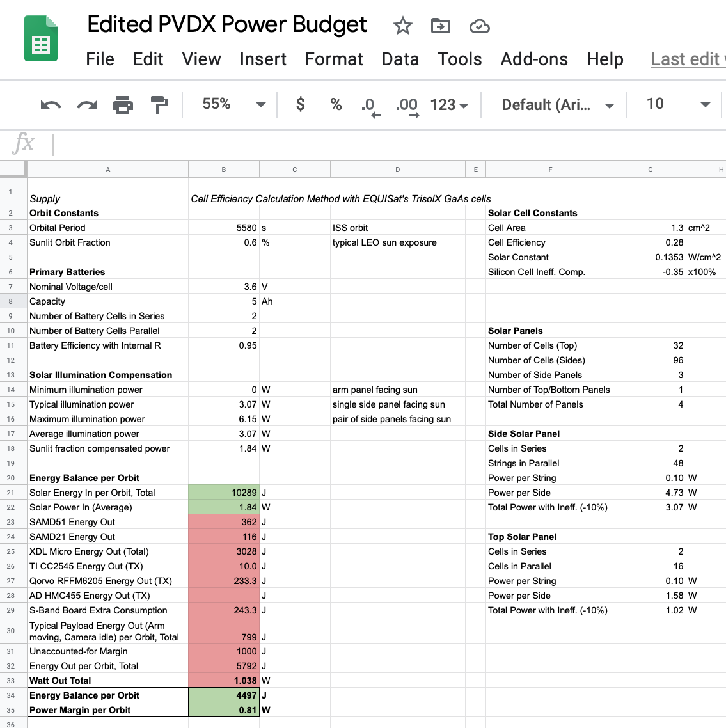Click the Google Sheets home icon
The height and width of the screenshot is (728, 726).
(41, 39)
